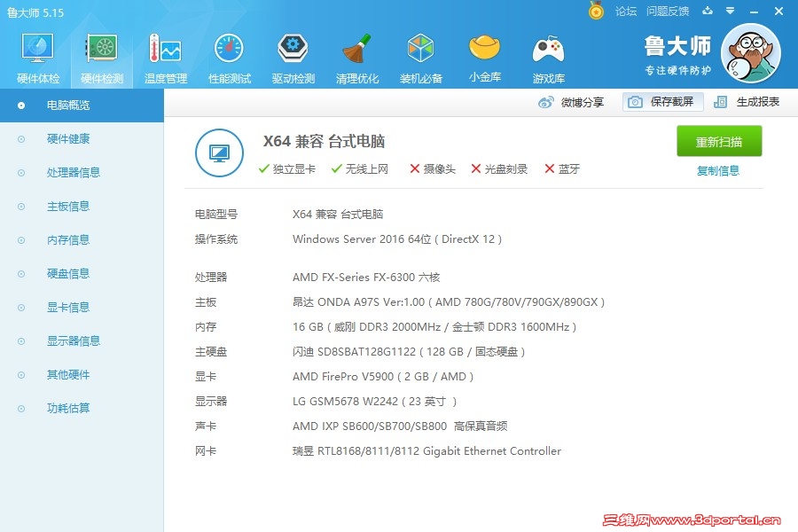Screen dimensions: 798x532
Task: Open the 论坛 forum link
Action: [x=625, y=12]
